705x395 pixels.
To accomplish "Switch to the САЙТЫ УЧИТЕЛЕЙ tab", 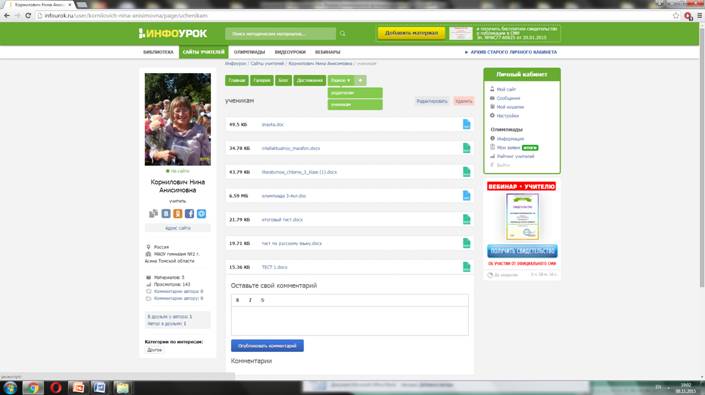I will coord(204,52).
